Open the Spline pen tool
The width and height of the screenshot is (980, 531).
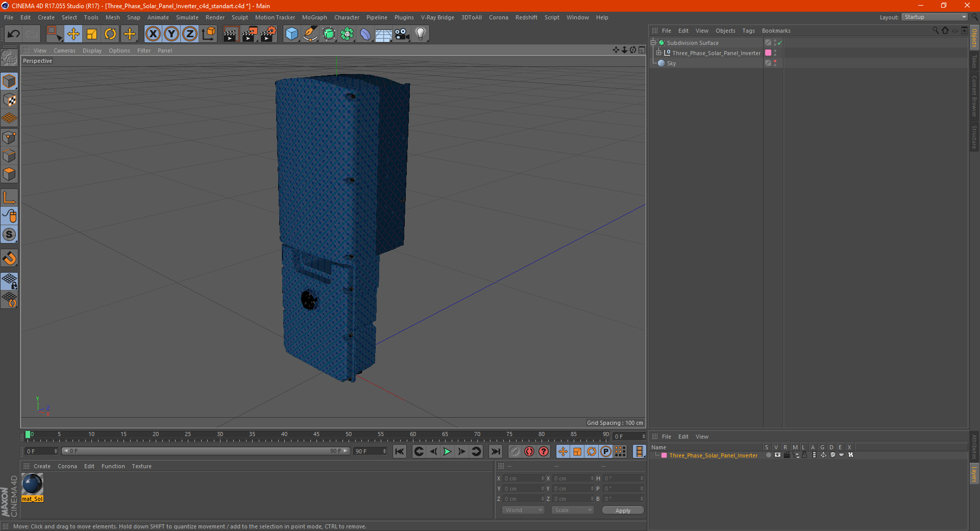(x=310, y=34)
